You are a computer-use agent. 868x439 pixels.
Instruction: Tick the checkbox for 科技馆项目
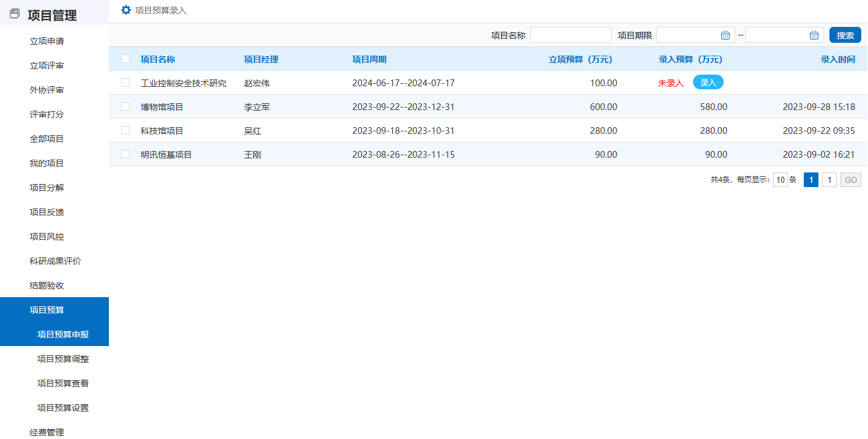click(x=125, y=130)
